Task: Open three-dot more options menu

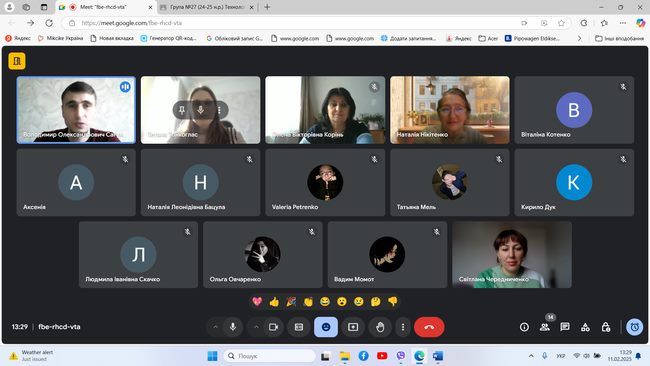Action: [x=403, y=327]
